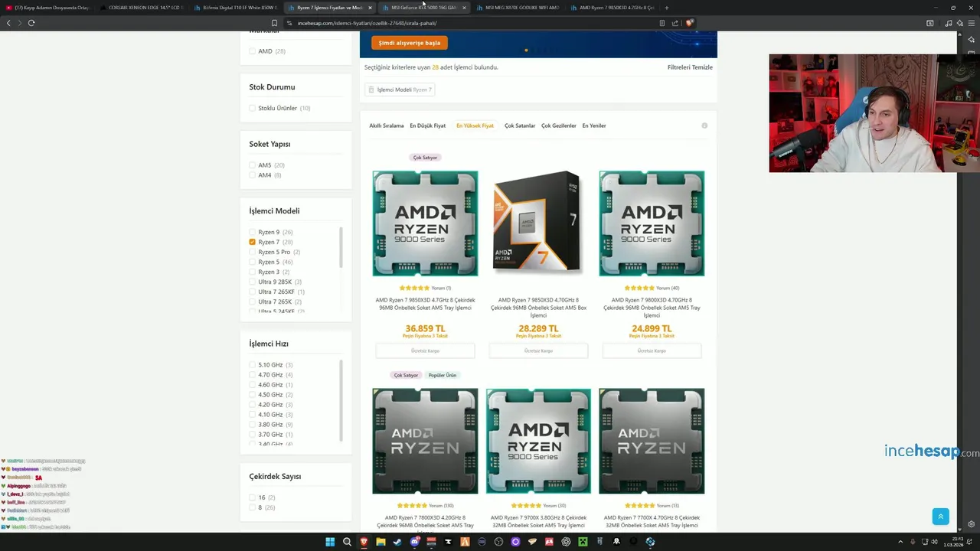The height and width of the screenshot is (551, 980).
Task: Open new browser tab with plus
Action: 666,8
